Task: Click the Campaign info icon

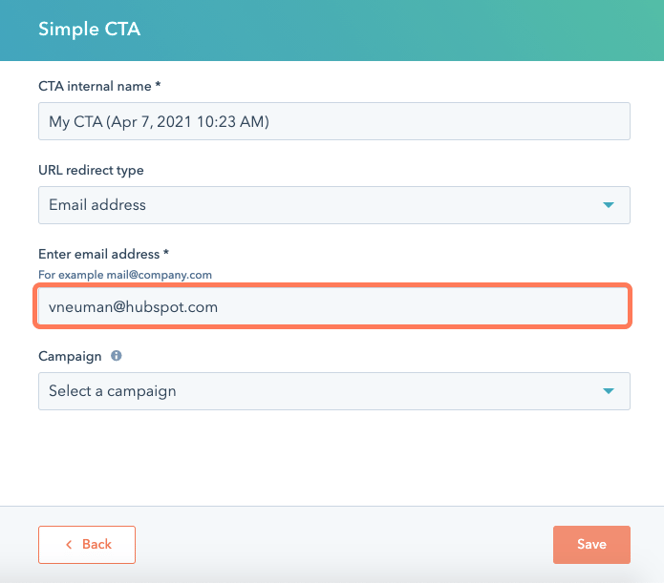Action: [x=116, y=356]
